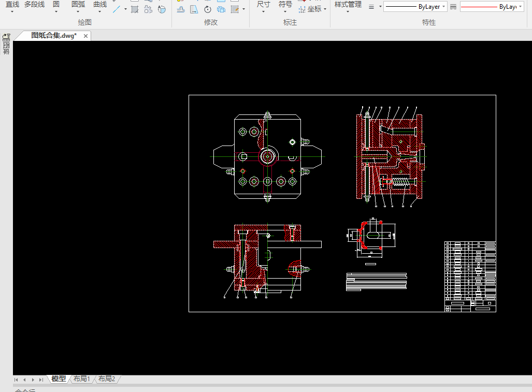This screenshot has height=392, width=532.
Task: Click the pin icon left of file tab
Action: tap(6, 37)
